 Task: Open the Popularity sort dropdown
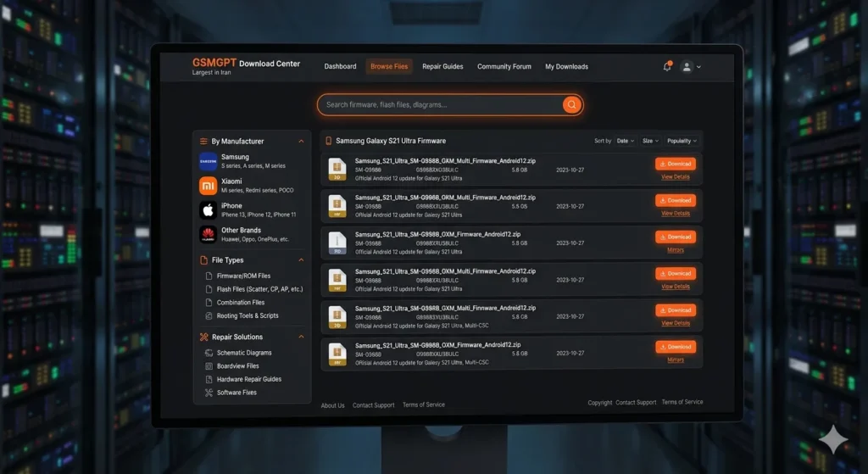(682, 142)
